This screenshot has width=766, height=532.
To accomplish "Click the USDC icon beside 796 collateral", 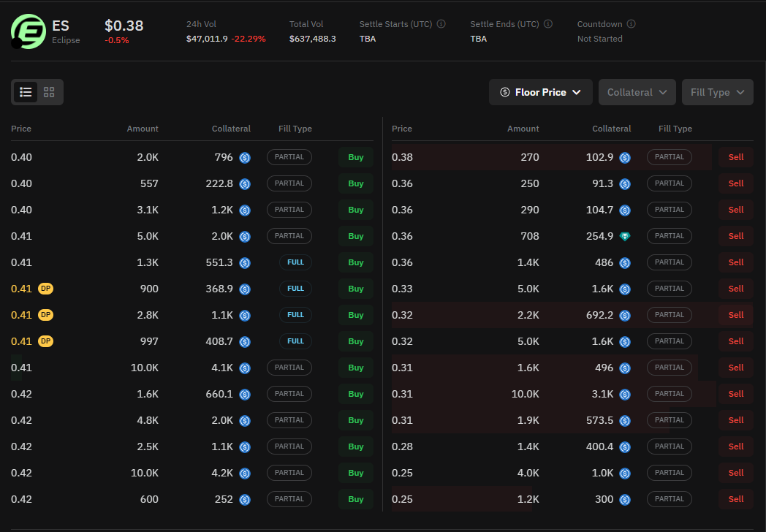I will click(245, 157).
